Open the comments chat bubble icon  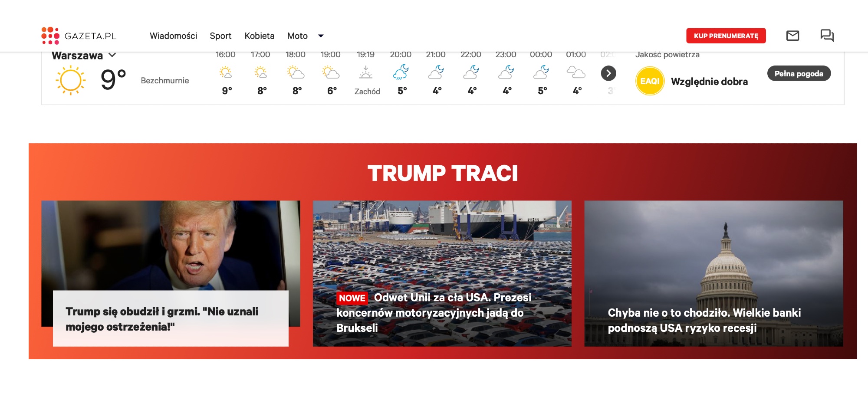[827, 36]
